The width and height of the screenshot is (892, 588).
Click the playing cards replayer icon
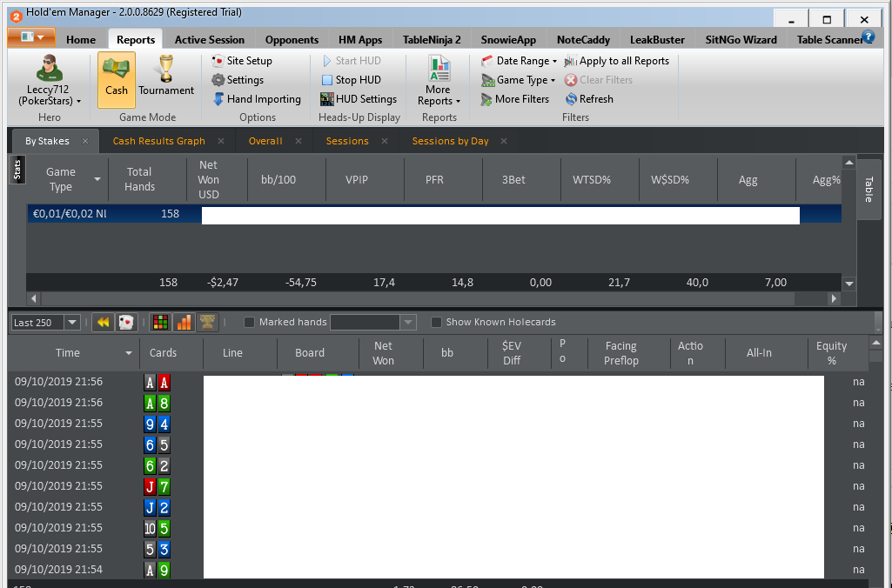[x=125, y=323]
